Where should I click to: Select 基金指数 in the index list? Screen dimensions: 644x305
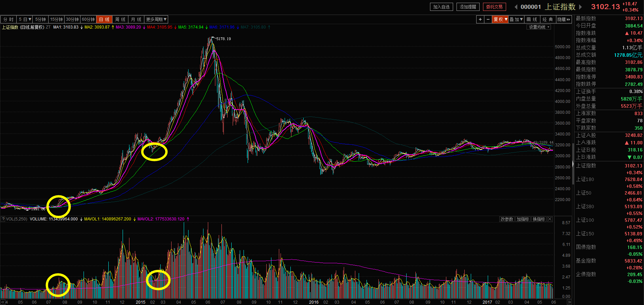[586, 261]
